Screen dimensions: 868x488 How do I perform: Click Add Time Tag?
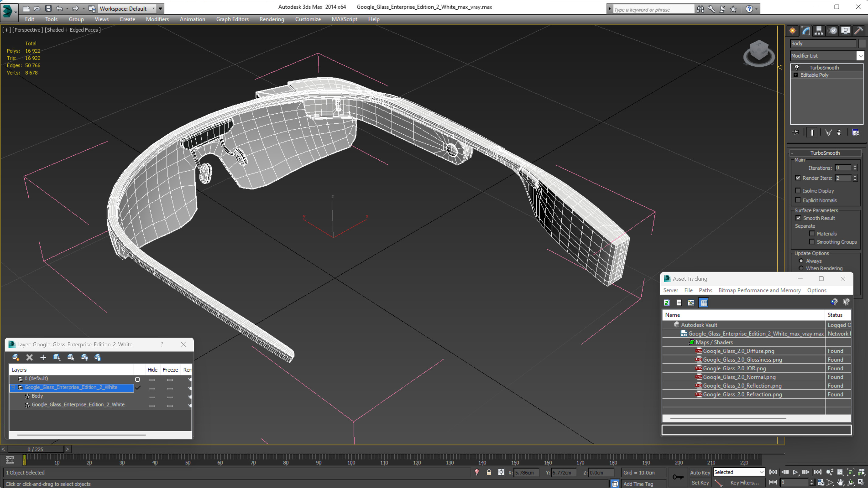point(638,484)
